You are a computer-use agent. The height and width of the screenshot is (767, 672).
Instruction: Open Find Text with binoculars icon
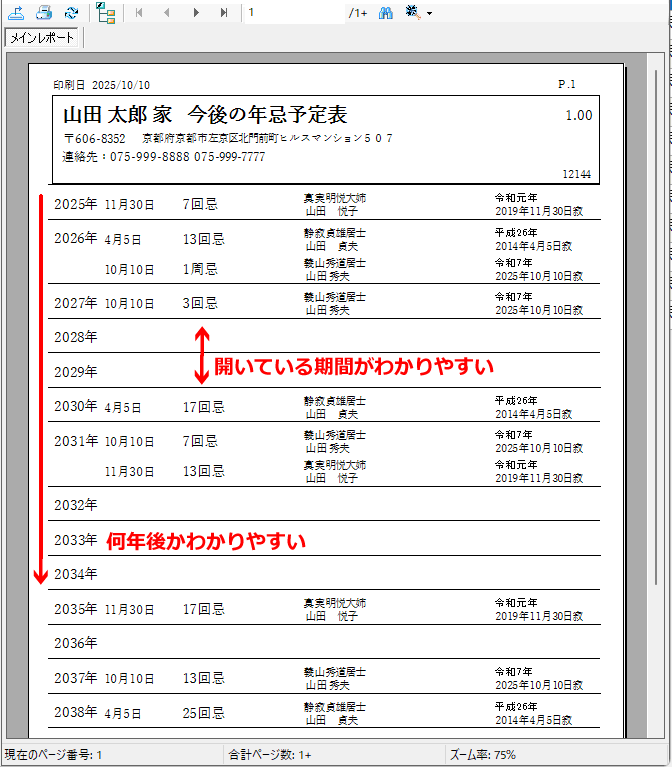point(386,13)
